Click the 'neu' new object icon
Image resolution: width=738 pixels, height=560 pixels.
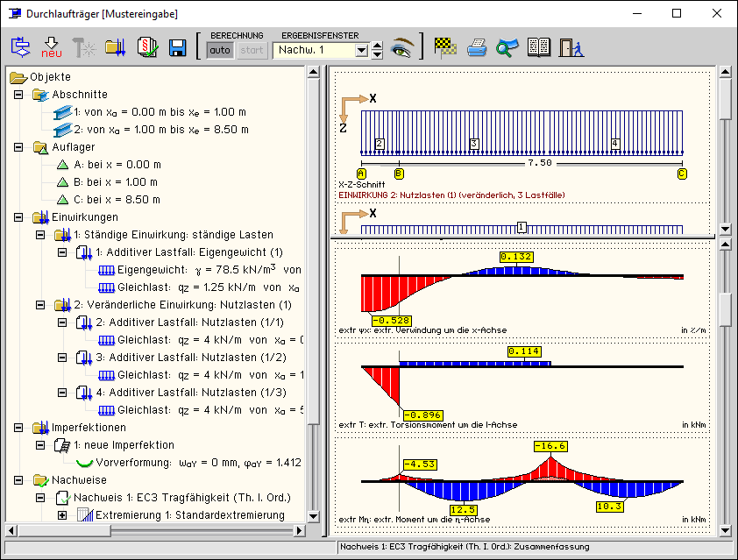click(x=52, y=47)
